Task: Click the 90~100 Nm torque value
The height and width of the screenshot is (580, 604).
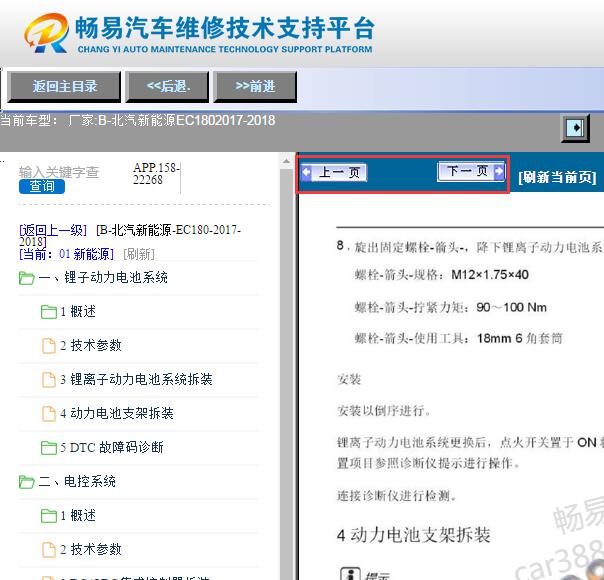Action: point(512,307)
